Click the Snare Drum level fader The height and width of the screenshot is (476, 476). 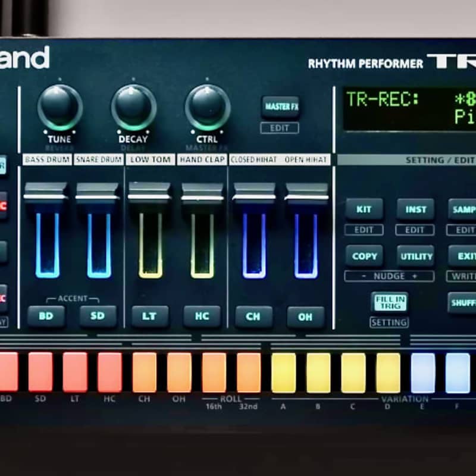[x=98, y=192]
